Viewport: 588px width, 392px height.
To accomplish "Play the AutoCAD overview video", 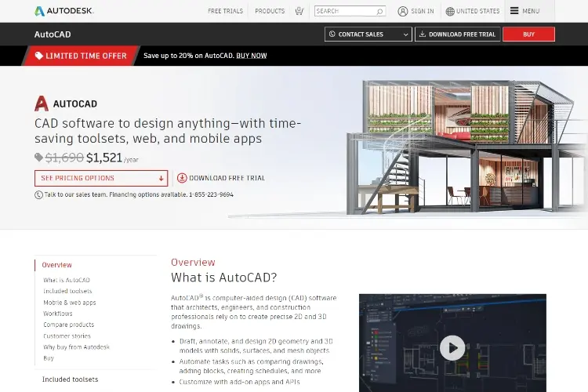I will (x=452, y=348).
